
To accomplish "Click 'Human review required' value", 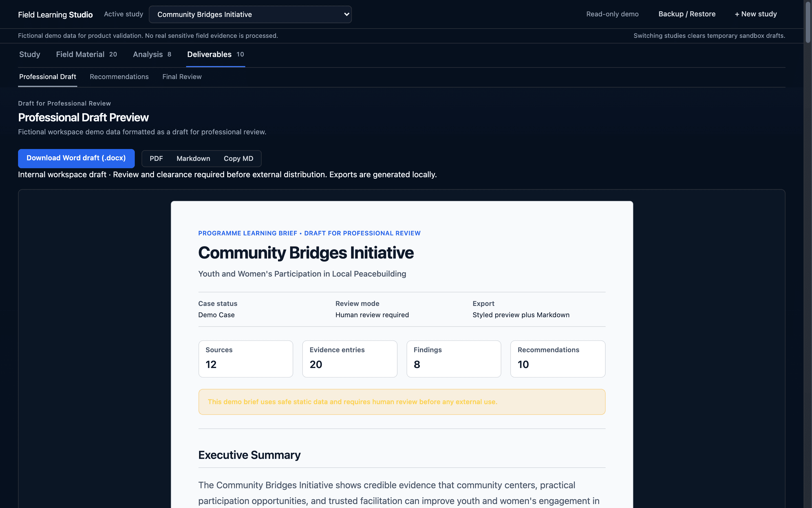I will pyautogui.click(x=372, y=315).
